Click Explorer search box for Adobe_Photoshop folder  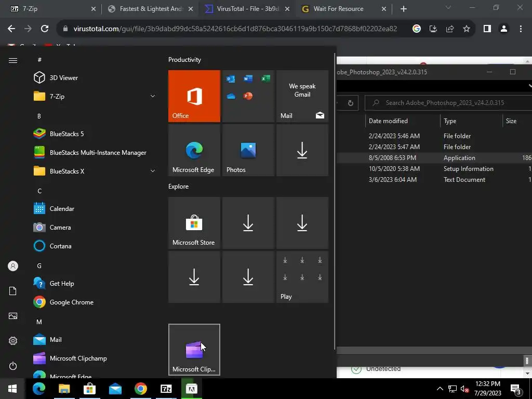(448, 103)
